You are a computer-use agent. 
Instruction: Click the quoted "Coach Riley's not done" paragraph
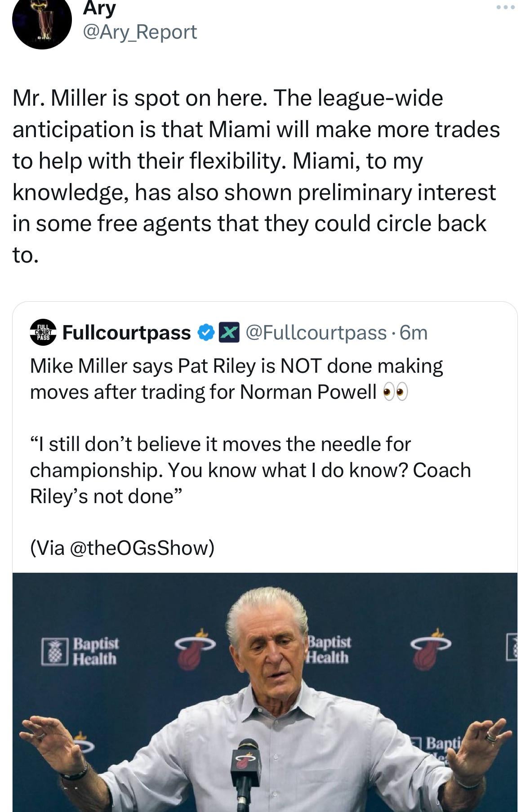click(x=250, y=470)
